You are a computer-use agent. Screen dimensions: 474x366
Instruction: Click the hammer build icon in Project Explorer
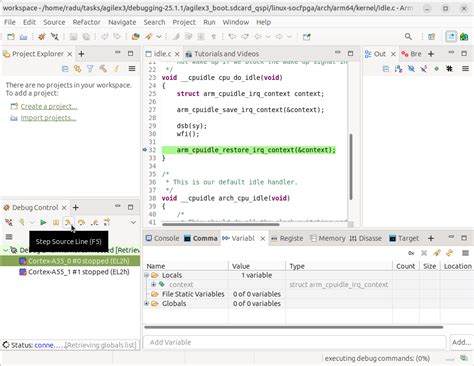point(103,69)
